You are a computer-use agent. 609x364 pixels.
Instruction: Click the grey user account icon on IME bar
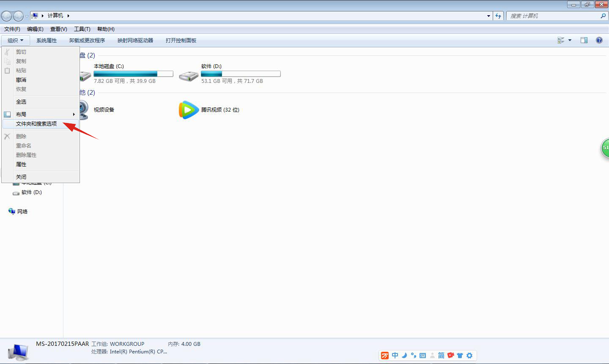pyautogui.click(x=432, y=356)
